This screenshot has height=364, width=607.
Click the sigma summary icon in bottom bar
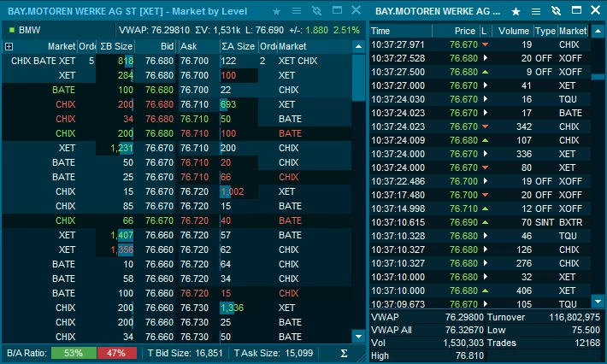pyautogui.click(x=344, y=353)
